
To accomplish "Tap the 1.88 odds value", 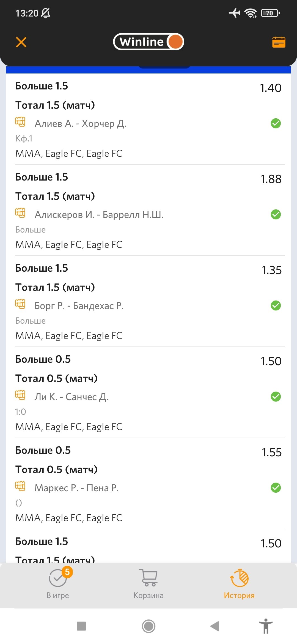I will click(x=271, y=179).
